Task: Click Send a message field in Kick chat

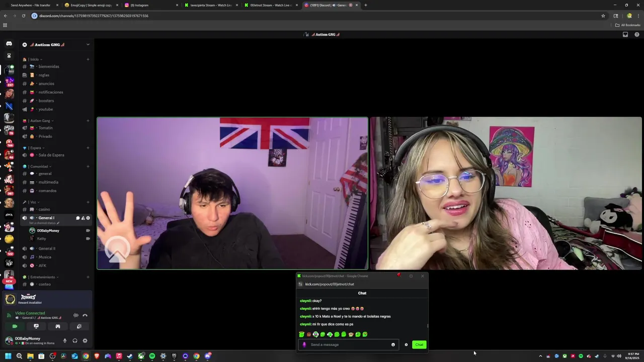Action: coord(349,345)
